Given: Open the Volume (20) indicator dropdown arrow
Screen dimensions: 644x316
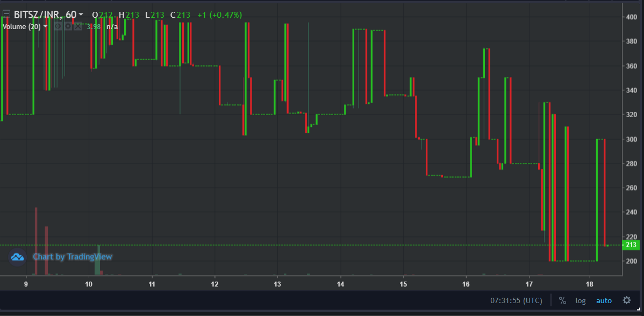Looking at the screenshot, I should 46,26.
